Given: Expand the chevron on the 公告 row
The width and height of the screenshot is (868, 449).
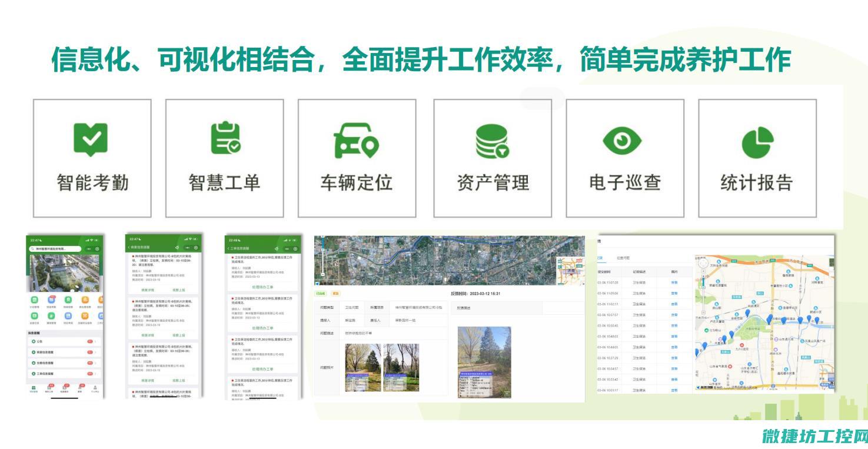Looking at the screenshot, I should [x=95, y=341].
